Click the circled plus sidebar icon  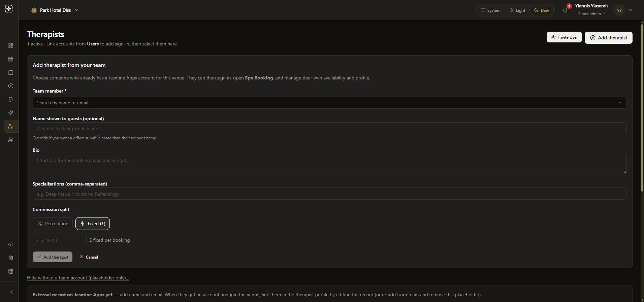click(11, 86)
